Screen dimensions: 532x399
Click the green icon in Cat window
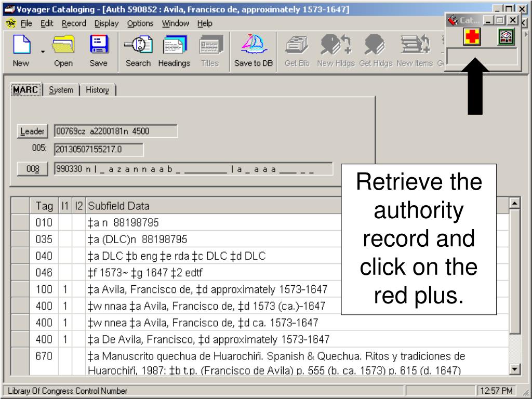point(506,37)
